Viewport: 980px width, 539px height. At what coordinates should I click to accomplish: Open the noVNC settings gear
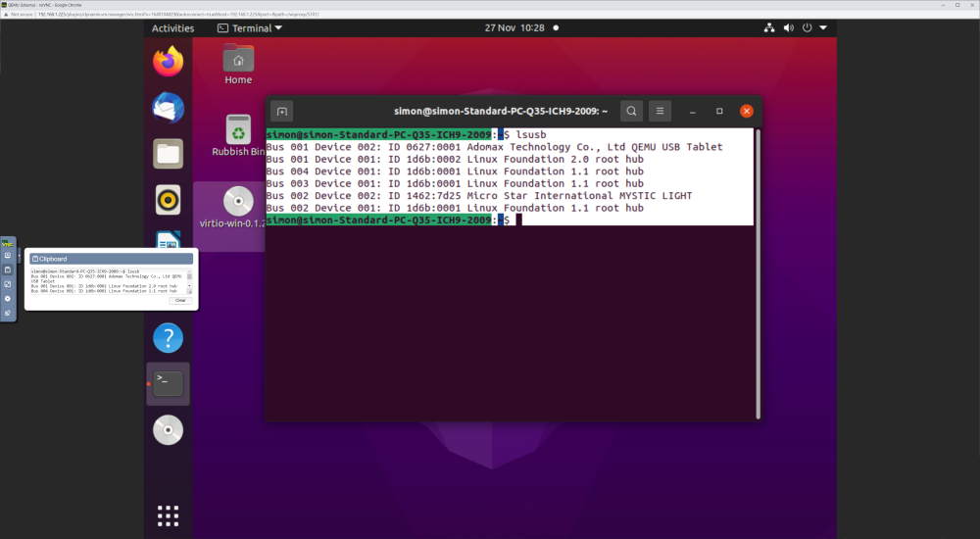pos(8,298)
